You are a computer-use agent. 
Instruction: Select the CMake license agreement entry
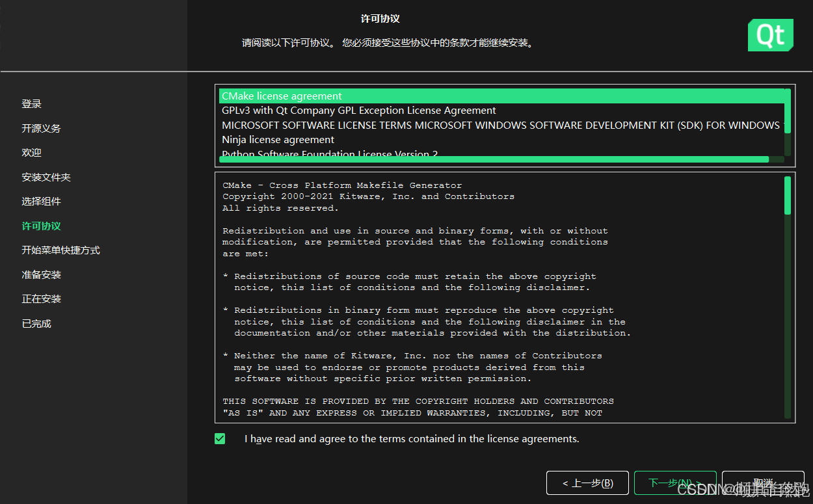(281, 96)
